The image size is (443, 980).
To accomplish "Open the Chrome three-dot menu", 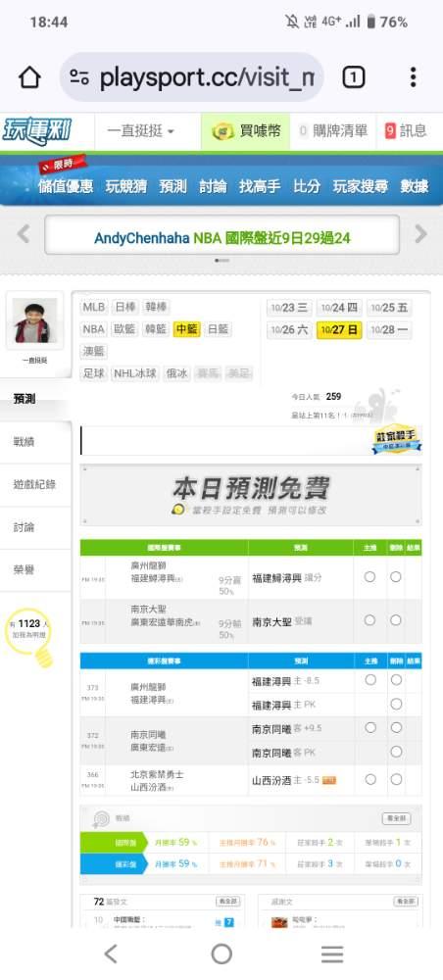I will pos(413,77).
